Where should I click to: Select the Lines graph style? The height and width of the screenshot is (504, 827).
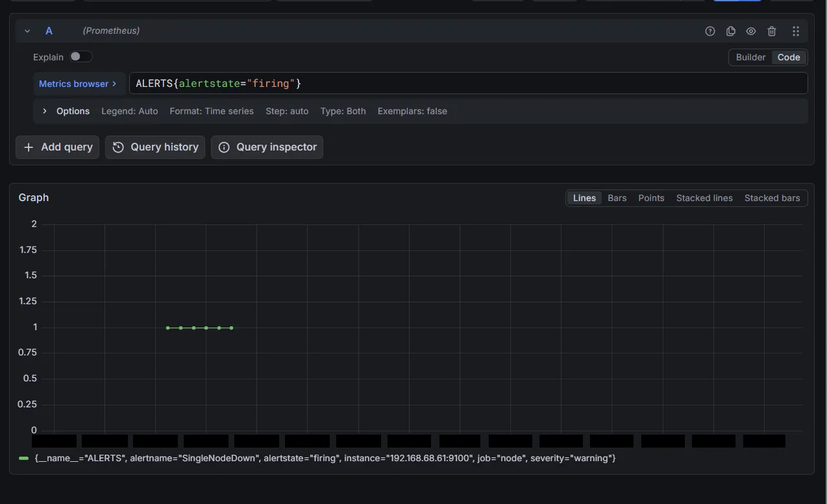[584, 198]
